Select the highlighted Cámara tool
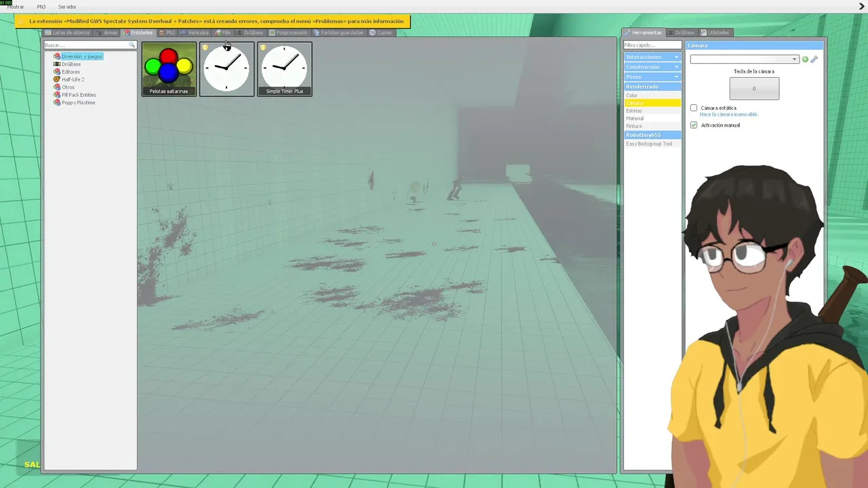The height and width of the screenshot is (488, 868). tap(652, 103)
